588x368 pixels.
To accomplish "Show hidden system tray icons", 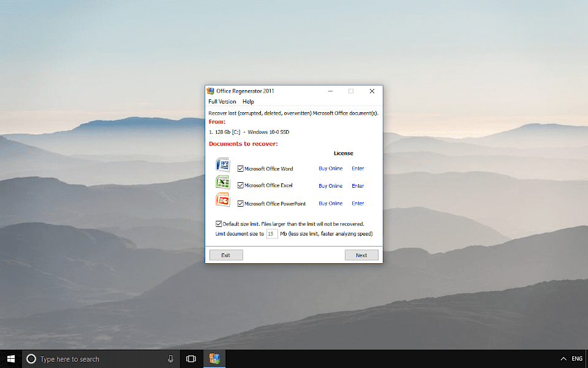I will click(563, 359).
